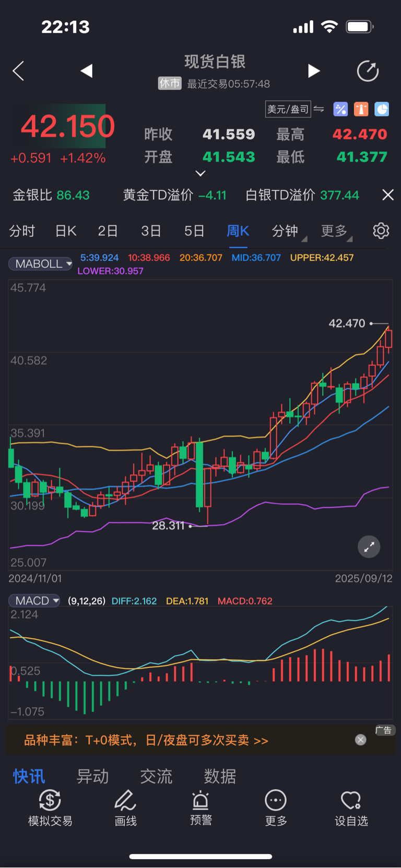Tap the 现货白银 title

tap(215, 62)
